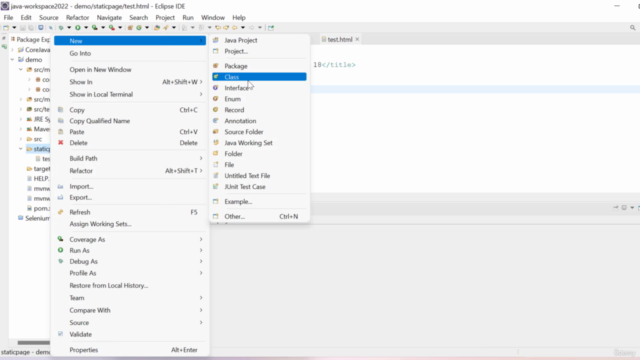
Task: Click the Record icon in the submenu
Action: [216, 110]
